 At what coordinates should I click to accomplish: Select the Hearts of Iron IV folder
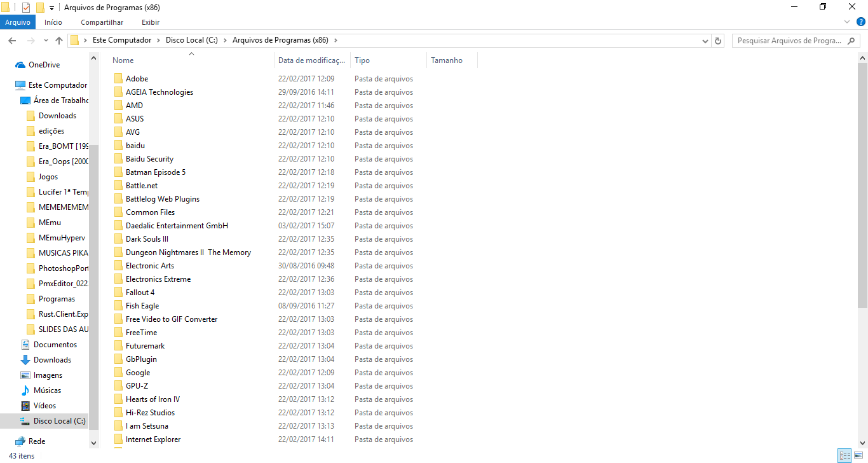(153, 399)
